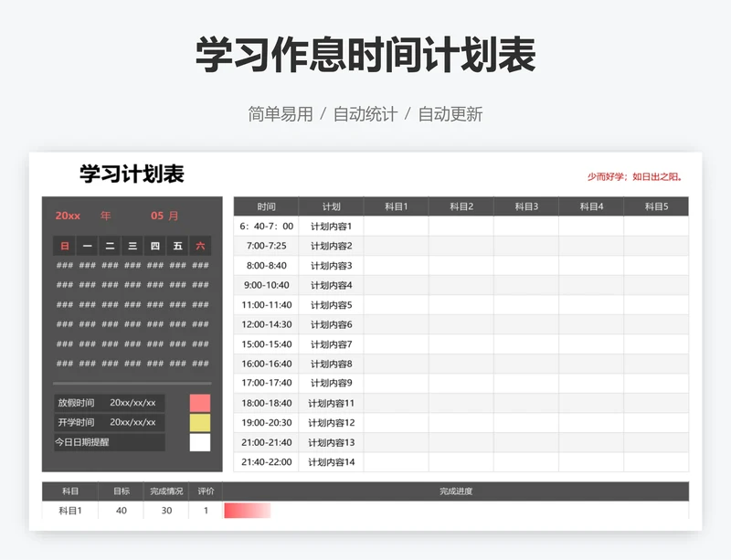The image size is (731, 560).
Task: Click the 六 weekday header
Action: (x=200, y=246)
